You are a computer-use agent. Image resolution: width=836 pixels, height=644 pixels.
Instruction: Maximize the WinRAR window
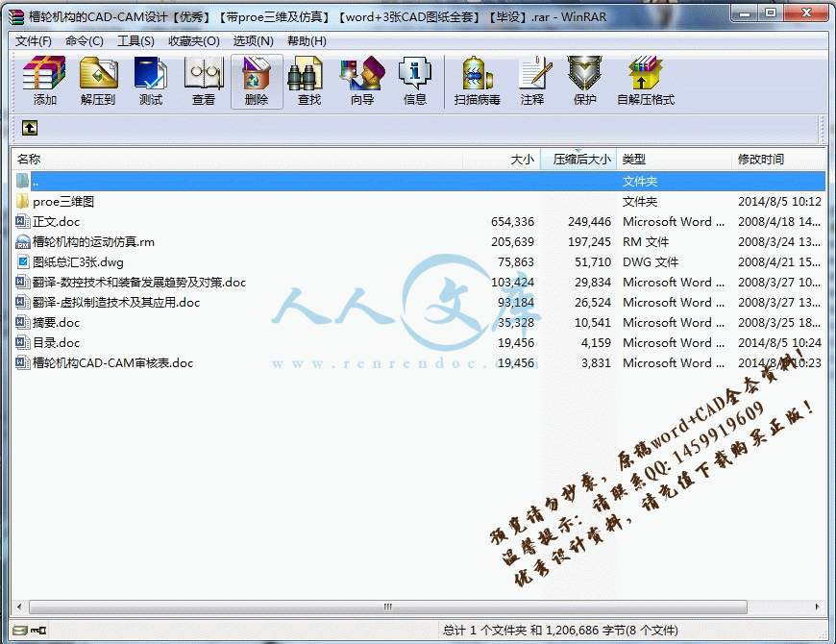[x=771, y=13]
